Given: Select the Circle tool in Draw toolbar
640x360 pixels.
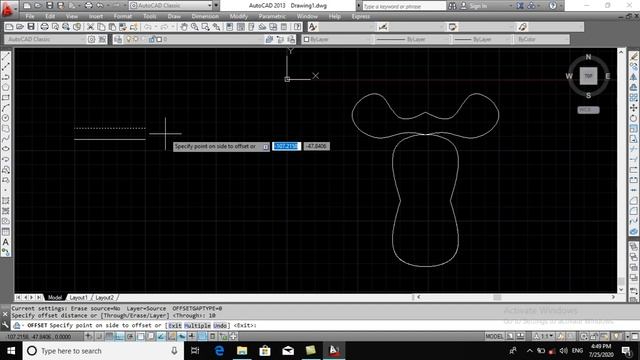Looking at the screenshot, I should (6, 118).
